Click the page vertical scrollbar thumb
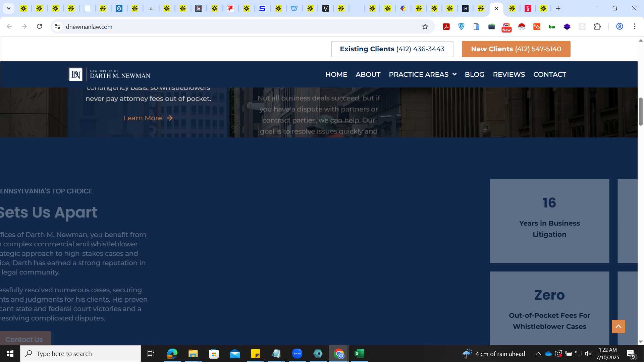Image resolution: width=644 pixels, height=362 pixels. coord(641,112)
